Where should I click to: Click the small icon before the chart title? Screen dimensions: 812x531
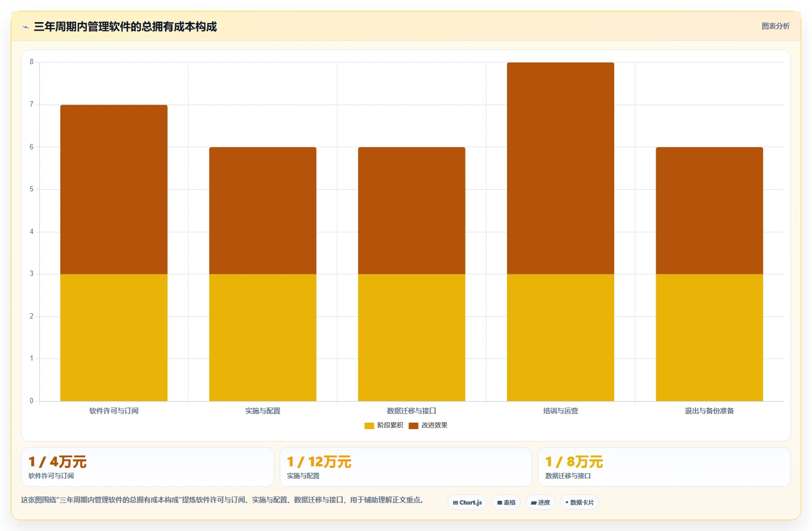pyautogui.click(x=25, y=27)
